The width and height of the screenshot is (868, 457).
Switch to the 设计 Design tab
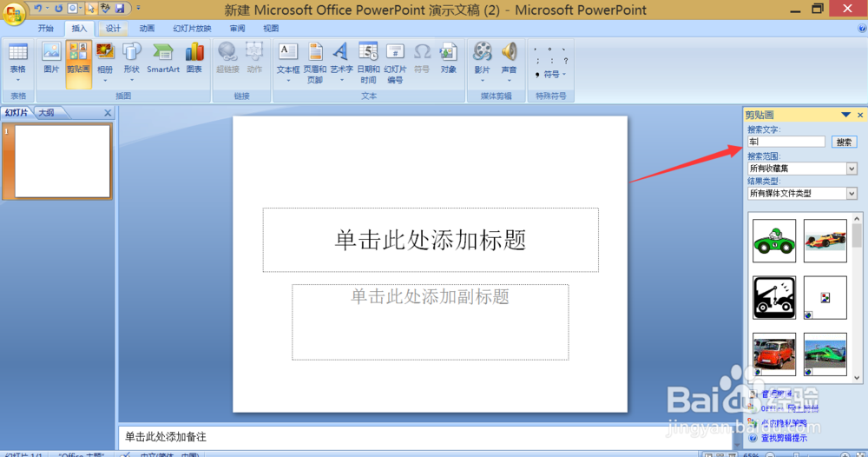[x=113, y=29]
